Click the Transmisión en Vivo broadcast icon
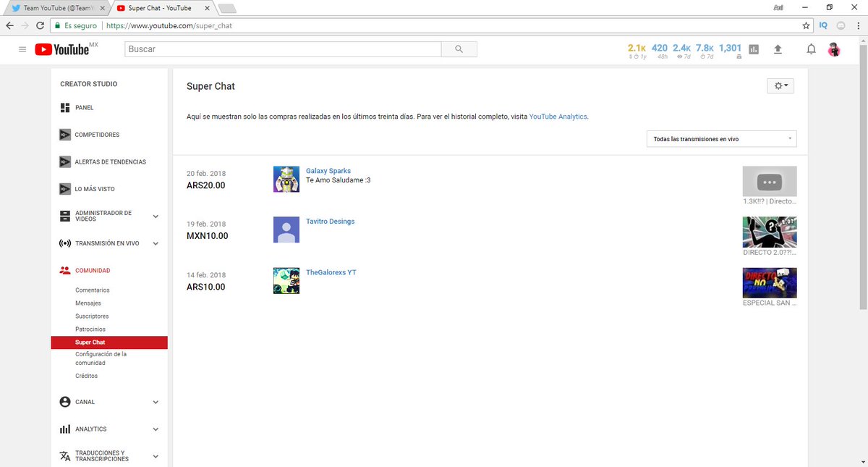Image resolution: width=868 pixels, height=467 pixels. click(x=65, y=243)
